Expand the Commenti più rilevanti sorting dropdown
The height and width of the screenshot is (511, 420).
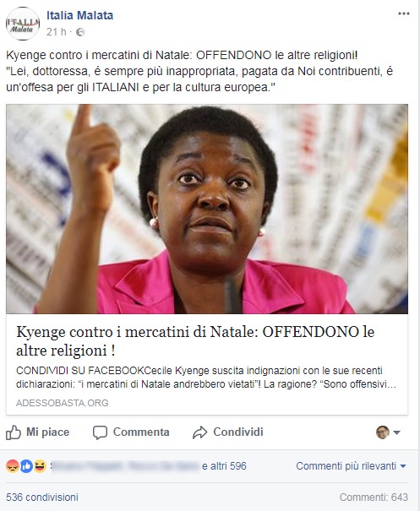351,466
